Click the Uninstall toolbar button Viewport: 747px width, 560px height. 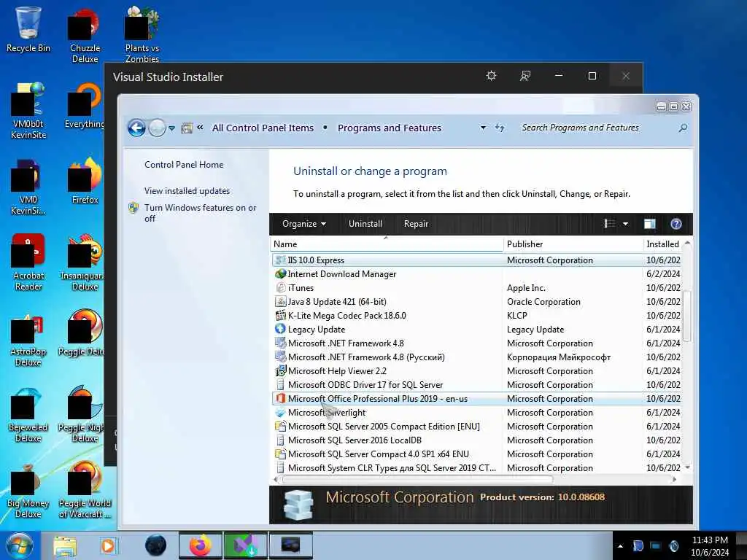click(365, 224)
